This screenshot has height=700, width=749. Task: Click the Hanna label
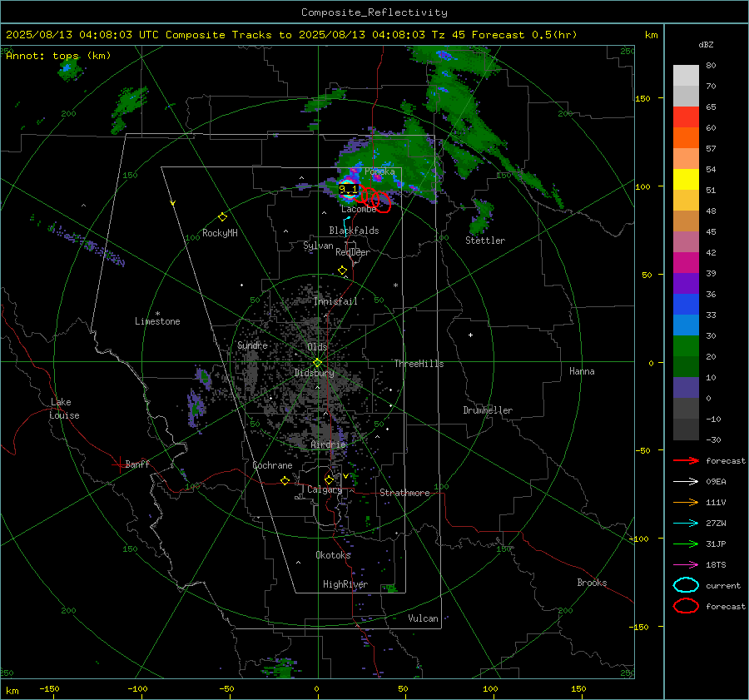[582, 371]
